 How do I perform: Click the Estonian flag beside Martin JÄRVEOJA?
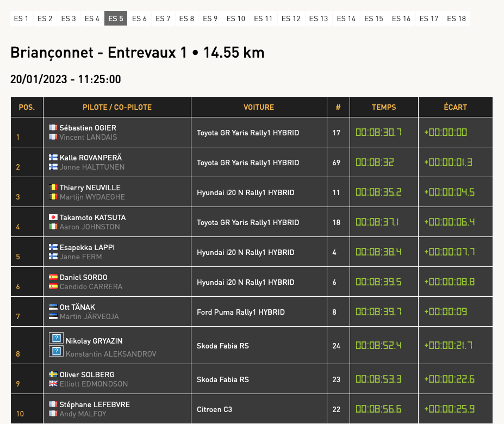coord(53,316)
